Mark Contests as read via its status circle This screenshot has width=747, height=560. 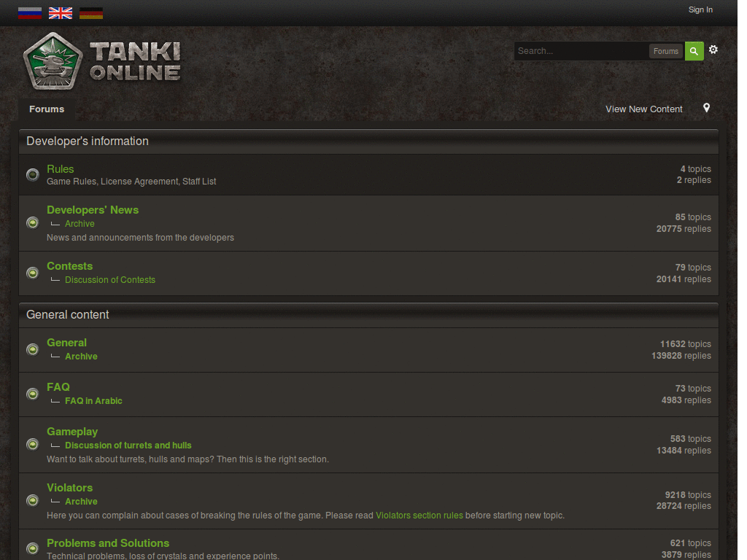coord(32,273)
